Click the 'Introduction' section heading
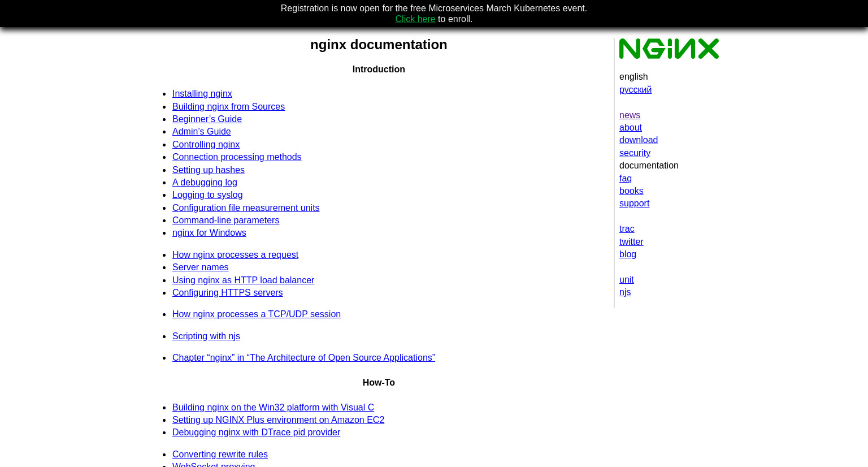The height and width of the screenshot is (467, 868). 379,70
